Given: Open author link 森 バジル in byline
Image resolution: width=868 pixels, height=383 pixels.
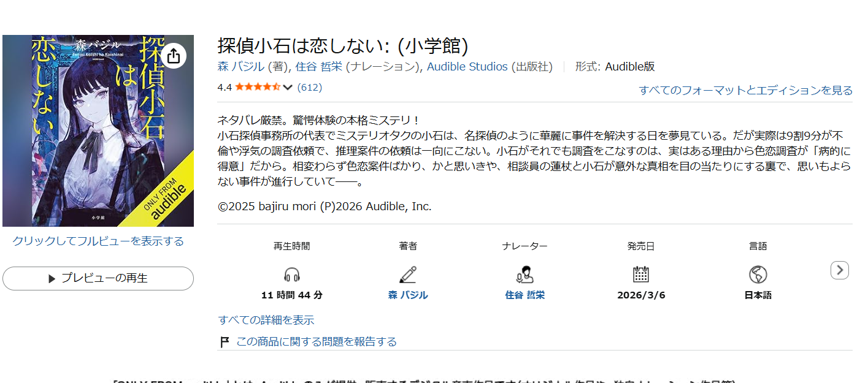Looking at the screenshot, I should click(241, 66).
